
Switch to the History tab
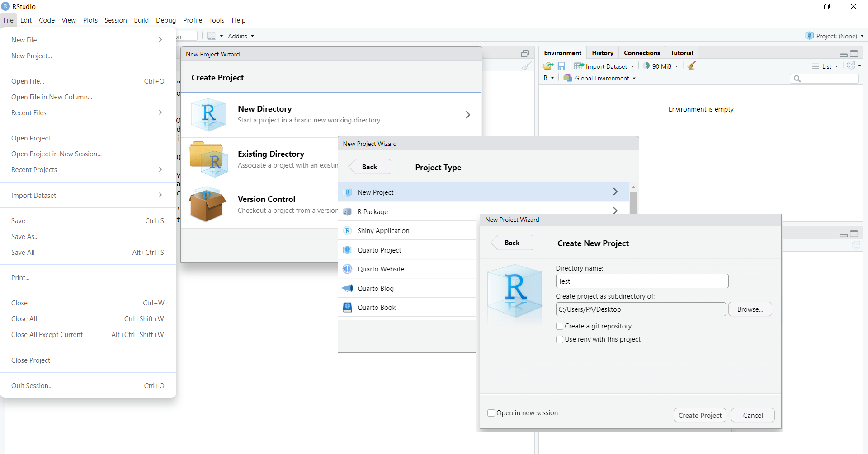click(x=603, y=53)
